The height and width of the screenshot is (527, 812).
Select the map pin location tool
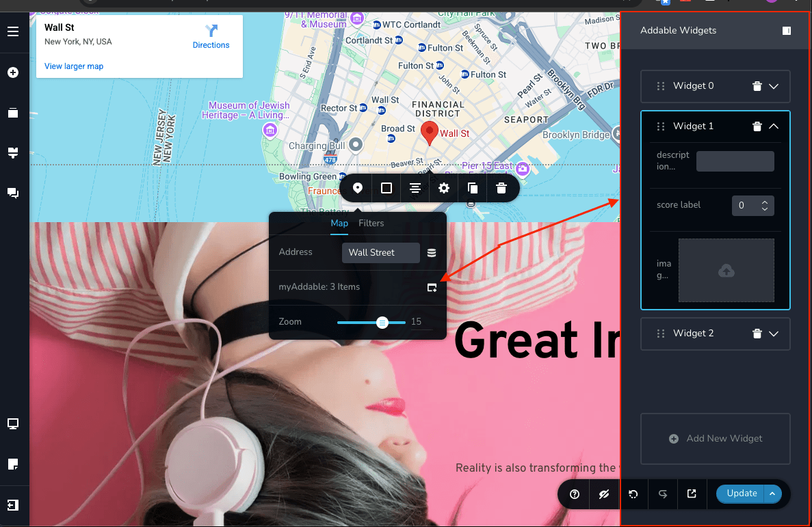click(356, 188)
